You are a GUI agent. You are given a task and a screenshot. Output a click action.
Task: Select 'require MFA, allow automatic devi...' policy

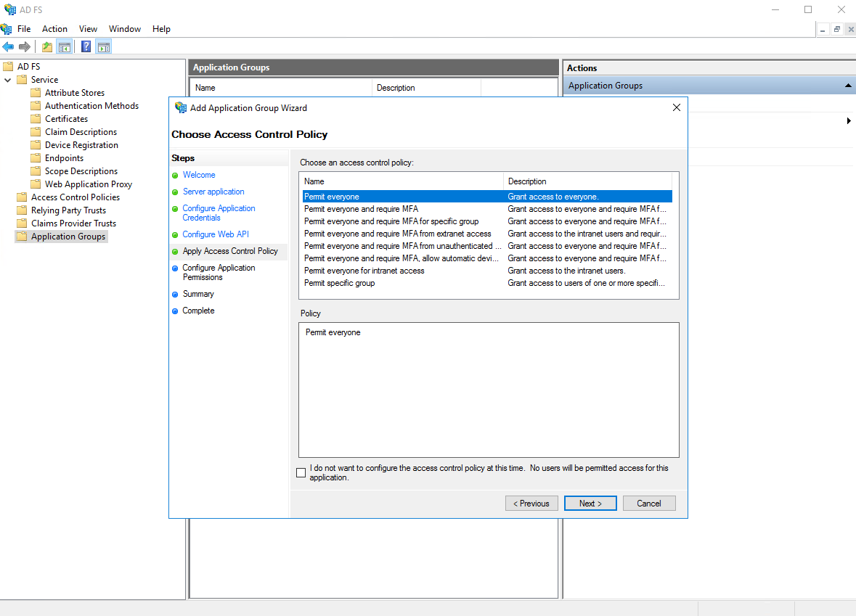(487, 258)
